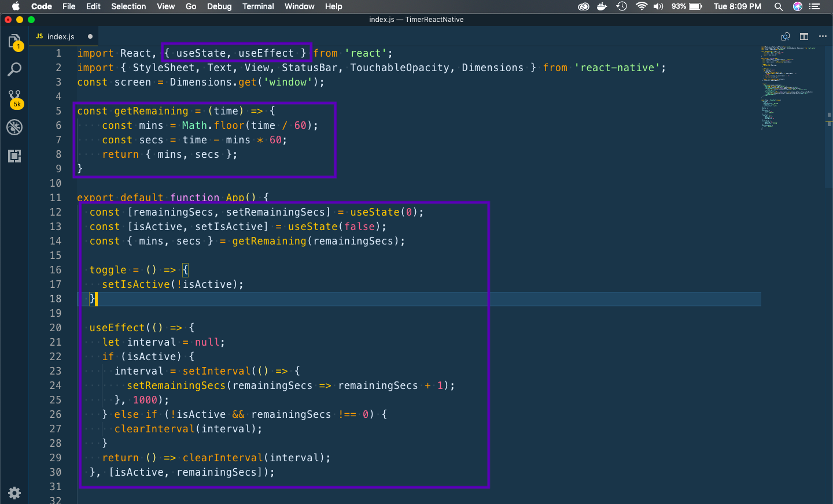Screen dimensions: 833x504
Task: Click 'Math' on line 6
Action: 194,125
